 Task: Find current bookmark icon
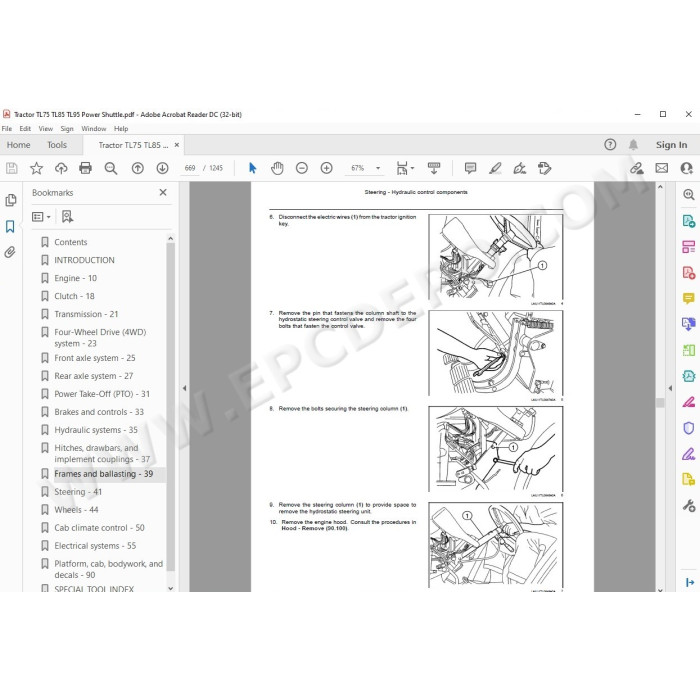pyautogui.click(x=67, y=217)
